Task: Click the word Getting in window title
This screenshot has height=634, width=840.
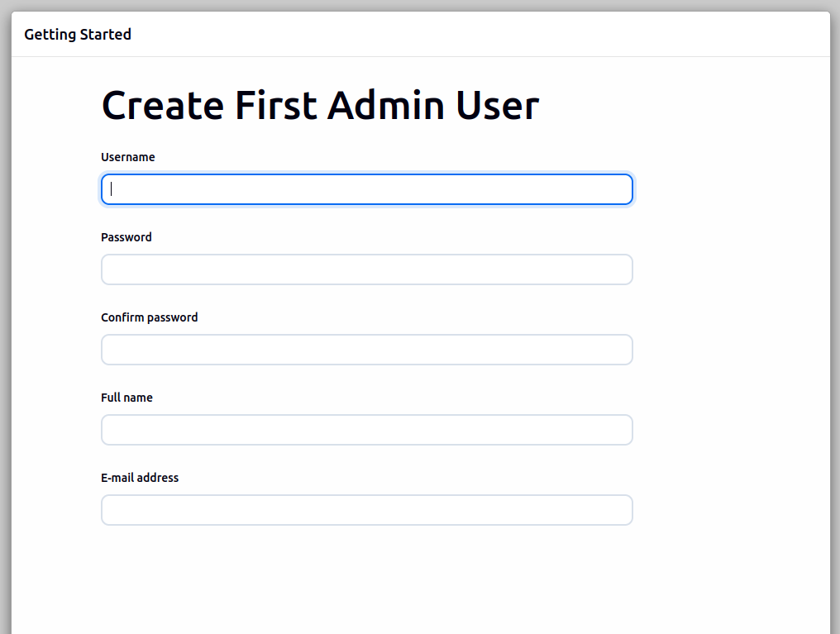Action: pos(50,35)
